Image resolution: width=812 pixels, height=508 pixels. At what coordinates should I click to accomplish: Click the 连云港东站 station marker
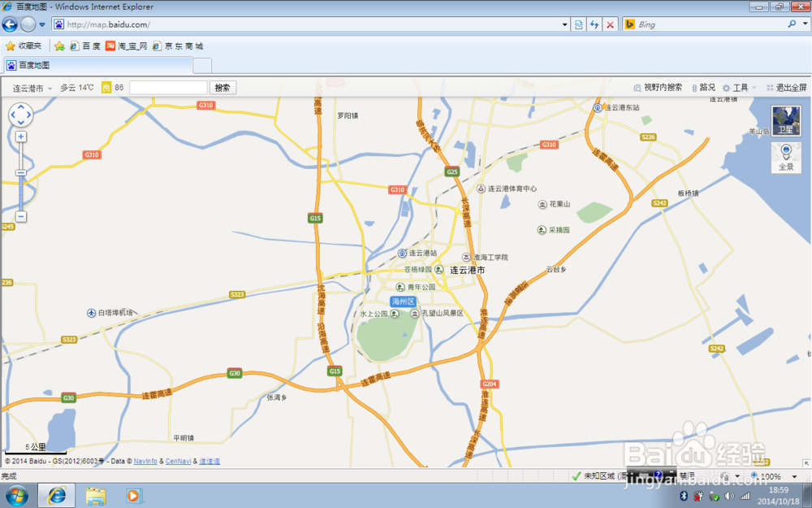(597, 107)
